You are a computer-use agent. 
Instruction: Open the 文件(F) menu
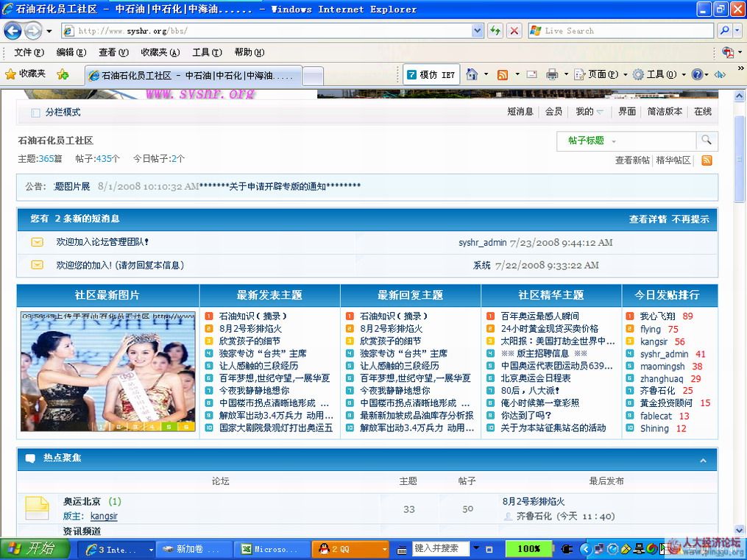tap(29, 52)
